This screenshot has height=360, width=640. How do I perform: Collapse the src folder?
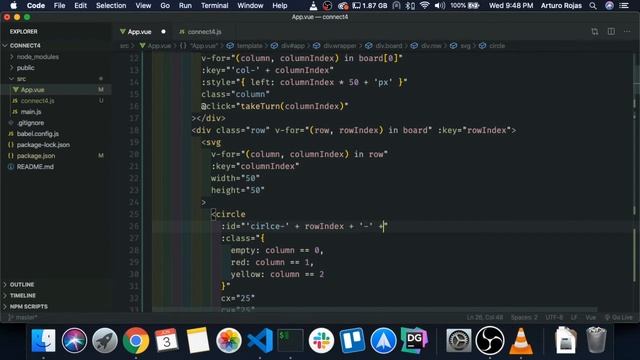[x=21, y=79]
